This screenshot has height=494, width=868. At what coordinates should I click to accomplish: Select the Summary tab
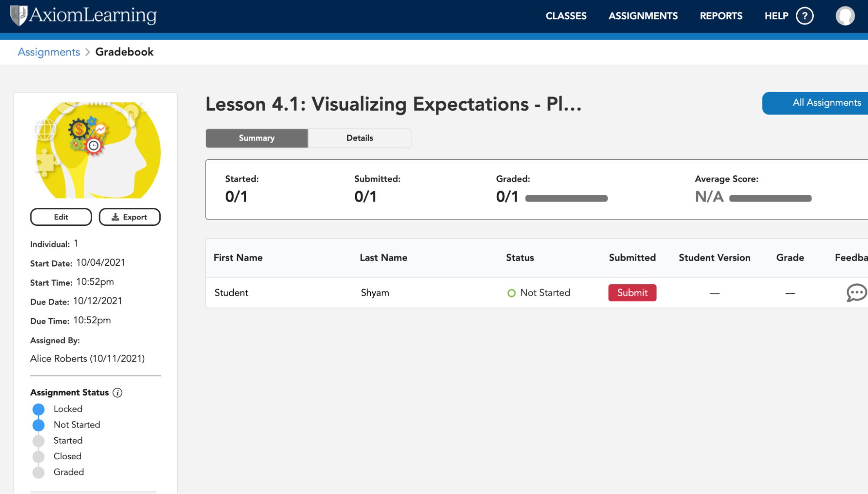click(256, 138)
